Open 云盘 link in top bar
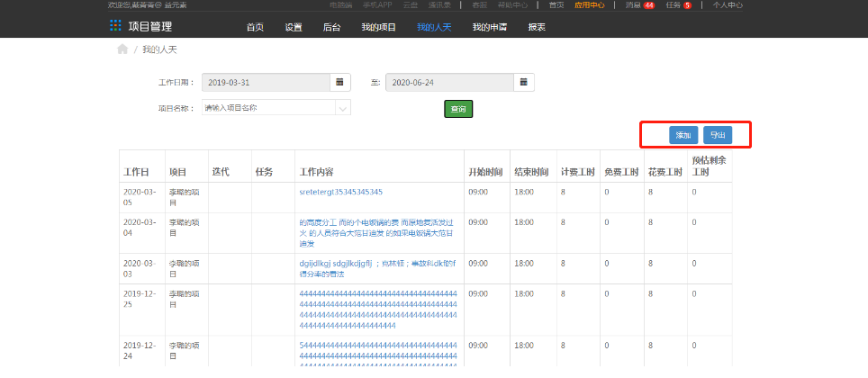This screenshot has width=868, height=378. tap(411, 5)
